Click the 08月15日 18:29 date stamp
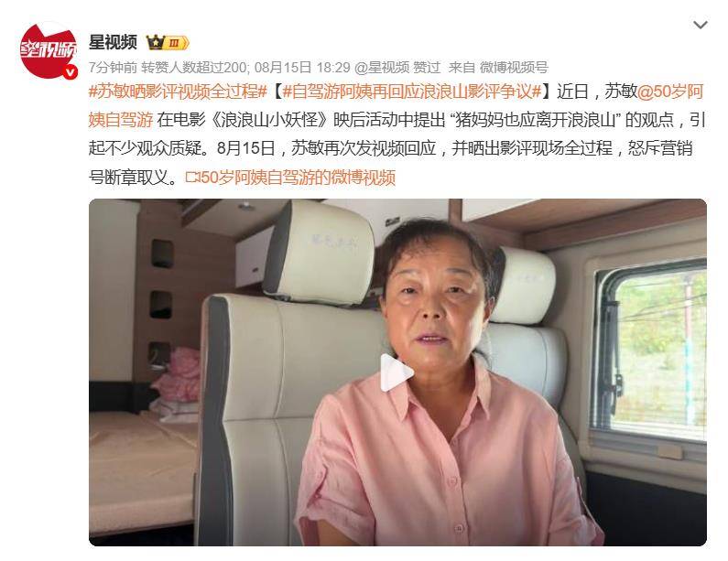Screen dimensions: 728x561 coord(302,68)
